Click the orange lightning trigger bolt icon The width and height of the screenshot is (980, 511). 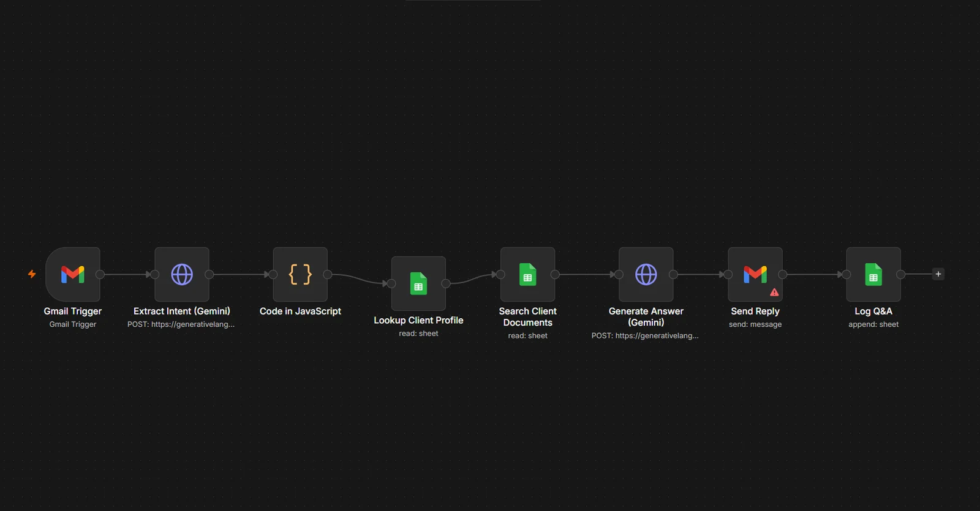tap(32, 274)
